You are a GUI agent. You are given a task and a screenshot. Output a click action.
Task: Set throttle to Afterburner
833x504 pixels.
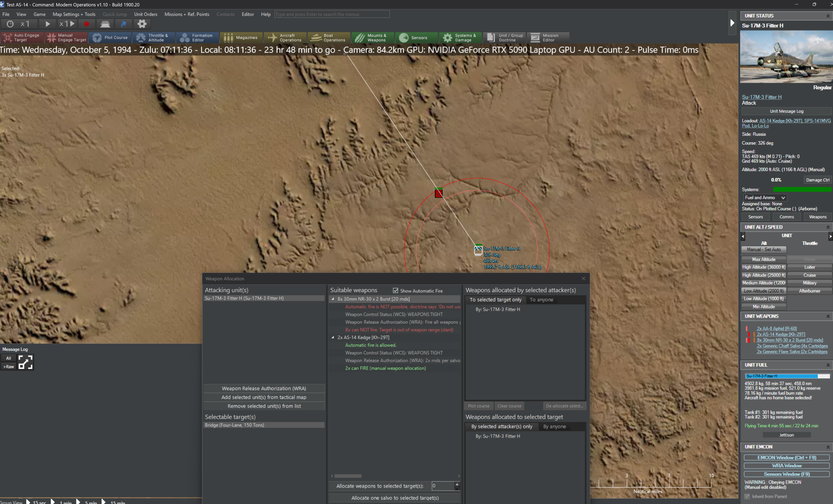coord(809,291)
